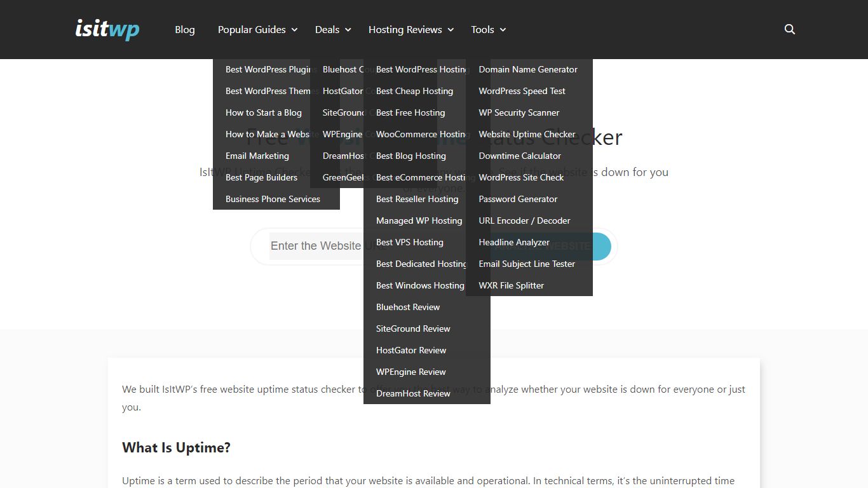
Task: Launch WP Security Scanner
Action: 519,112
